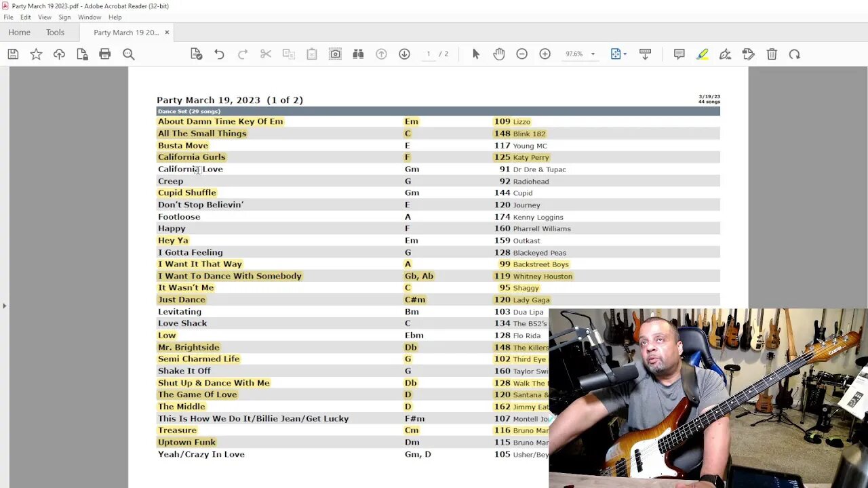Click the page number input field
Screen dimensions: 868x488
point(428,54)
